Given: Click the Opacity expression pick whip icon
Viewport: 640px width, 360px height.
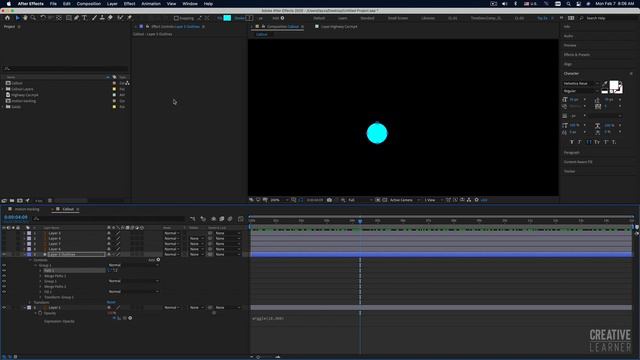Looking at the screenshot, I should point(125,318).
